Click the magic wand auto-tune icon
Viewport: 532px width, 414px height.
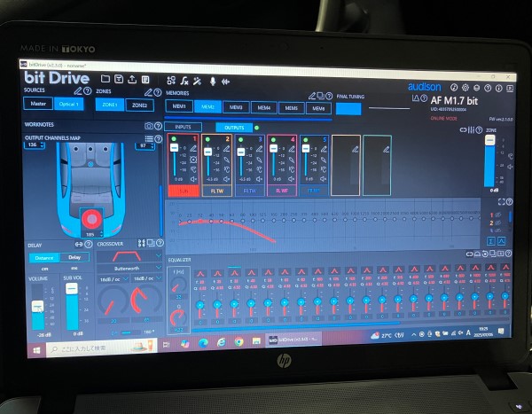coord(197,81)
